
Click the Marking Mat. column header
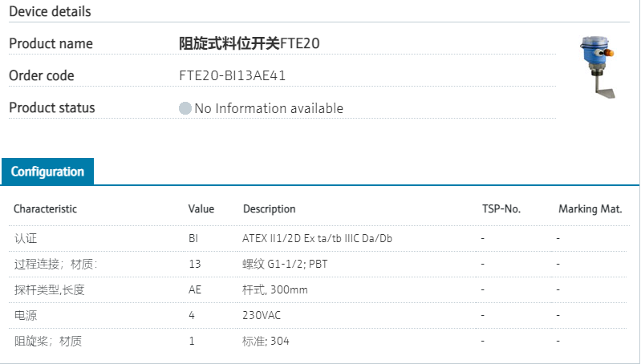click(590, 209)
